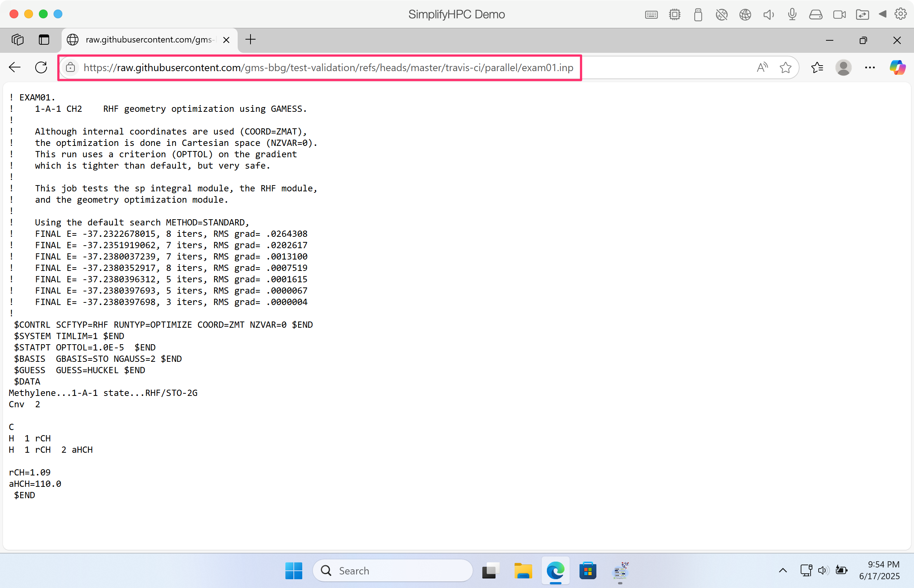Close the raw.githubusercontent.com tab

[226, 40]
